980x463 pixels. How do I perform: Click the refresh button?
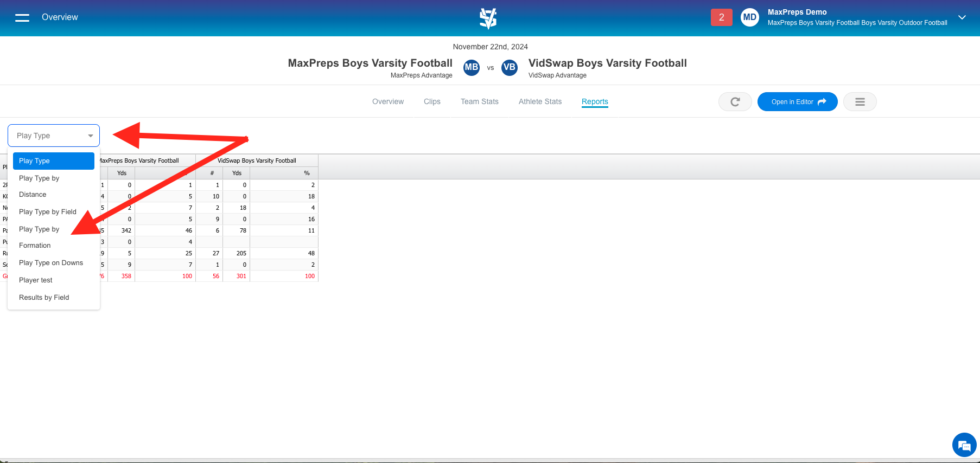coord(735,102)
